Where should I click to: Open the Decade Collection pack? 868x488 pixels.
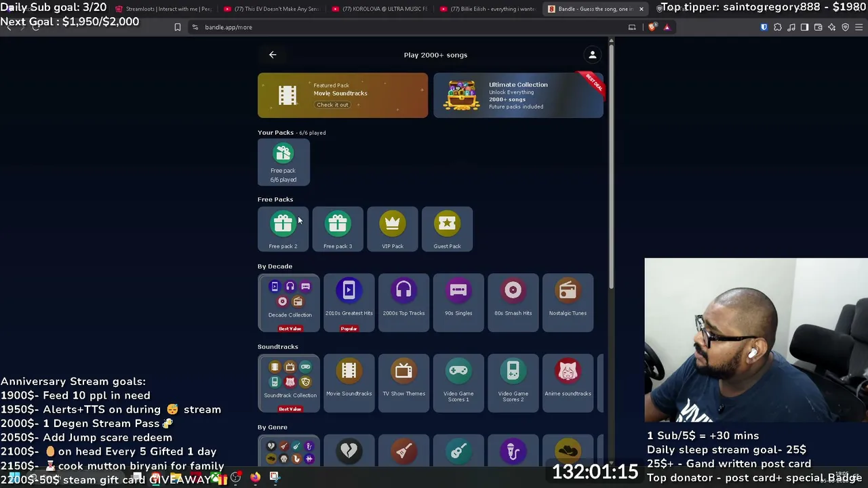tap(290, 302)
